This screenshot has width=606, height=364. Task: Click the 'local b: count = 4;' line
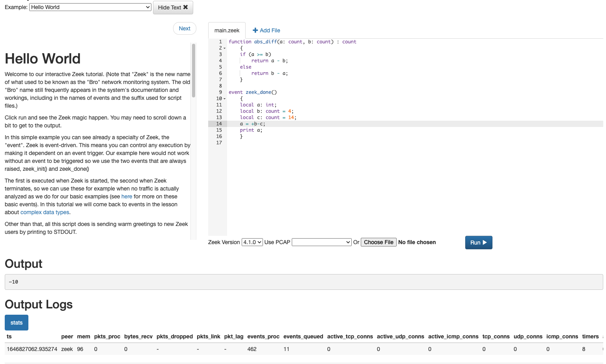pos(267,111)
